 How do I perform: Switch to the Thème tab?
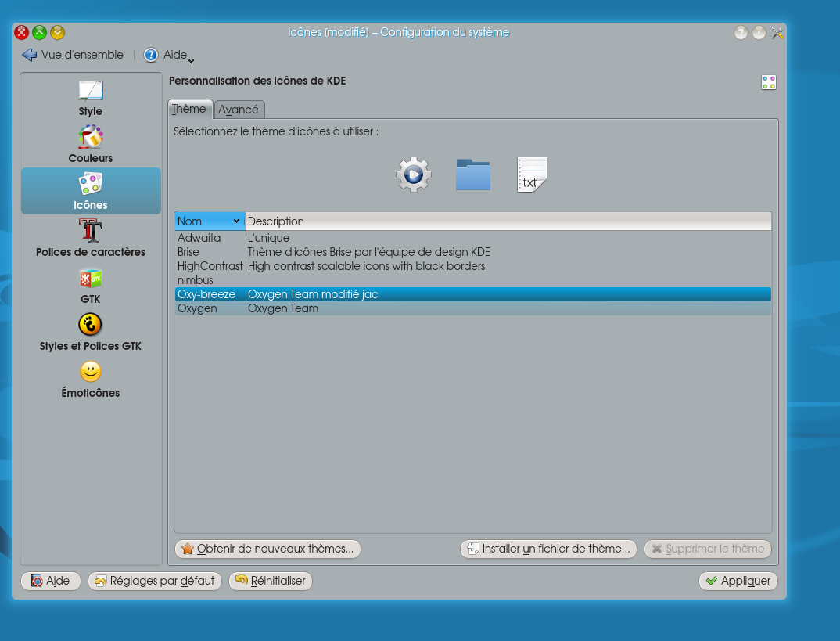(x=190, y=109)
